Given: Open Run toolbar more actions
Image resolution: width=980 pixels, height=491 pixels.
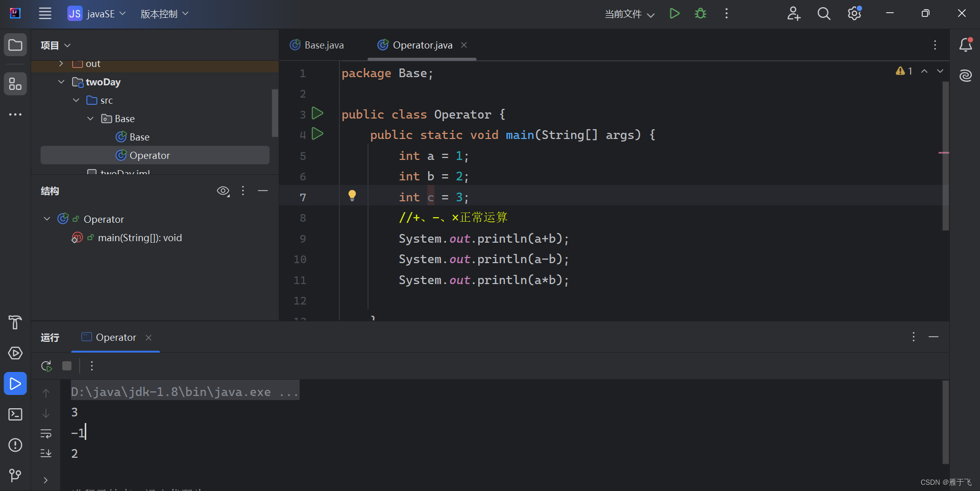Looking at the screenshot, I should click(x=92, y=366).
